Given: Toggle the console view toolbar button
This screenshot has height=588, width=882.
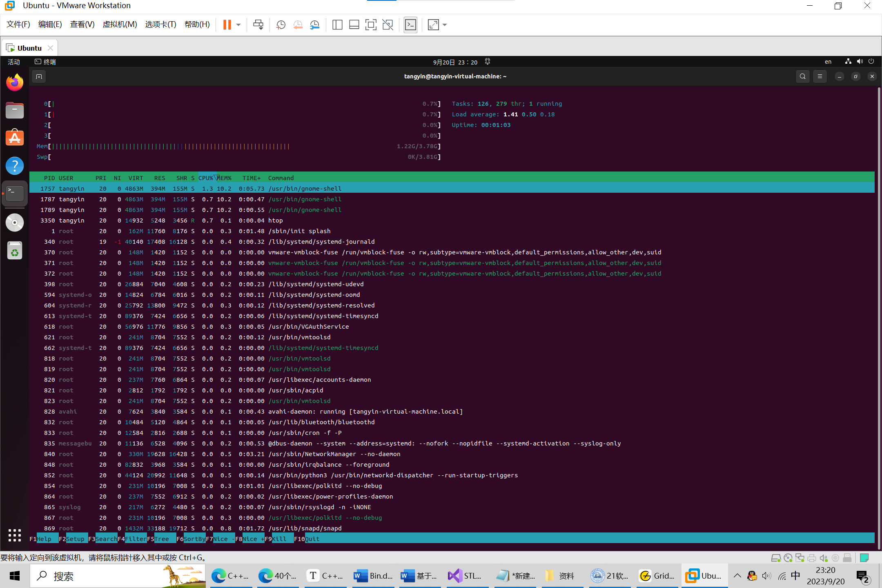Looking at the screenshot, I should (x=410, y=25).
